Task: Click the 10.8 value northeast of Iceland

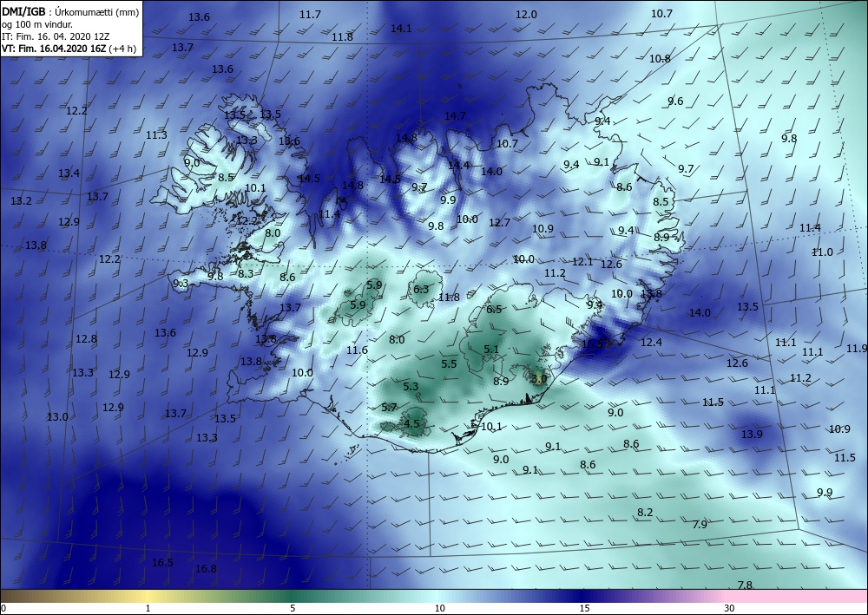Action: [x=660, y=59]
